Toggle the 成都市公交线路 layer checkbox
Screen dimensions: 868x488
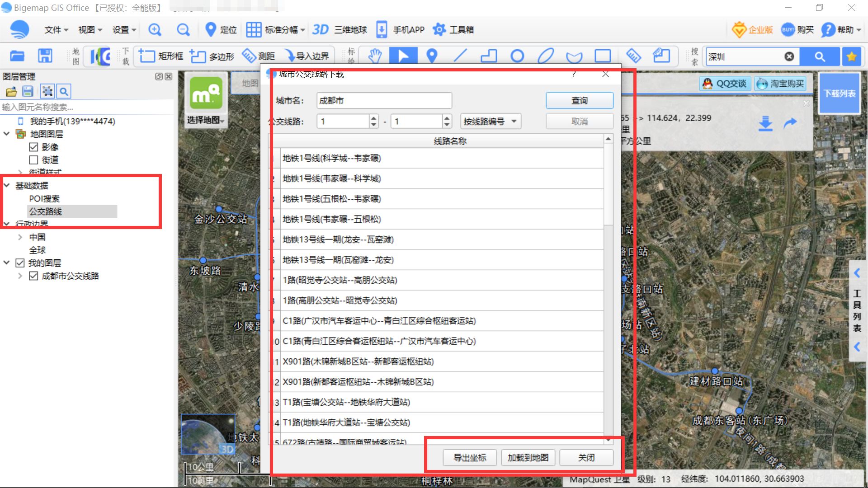33,276
